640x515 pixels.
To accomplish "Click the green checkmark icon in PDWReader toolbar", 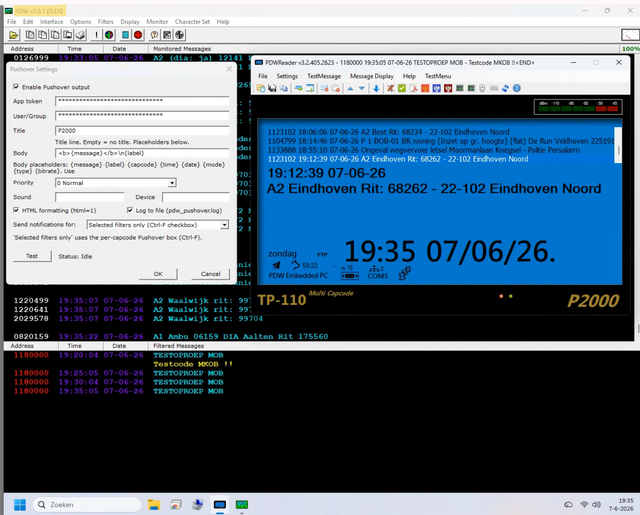I will click(402, 88).
